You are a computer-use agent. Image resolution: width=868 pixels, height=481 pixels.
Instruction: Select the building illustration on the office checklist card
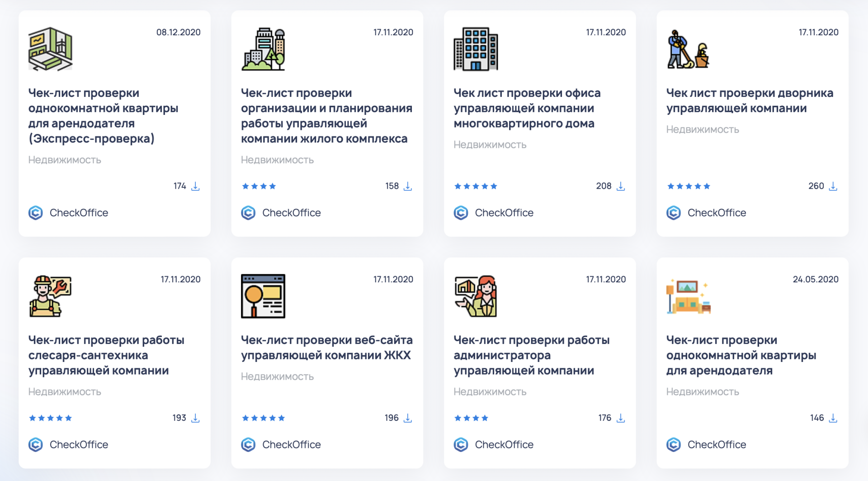coord(475,49)
